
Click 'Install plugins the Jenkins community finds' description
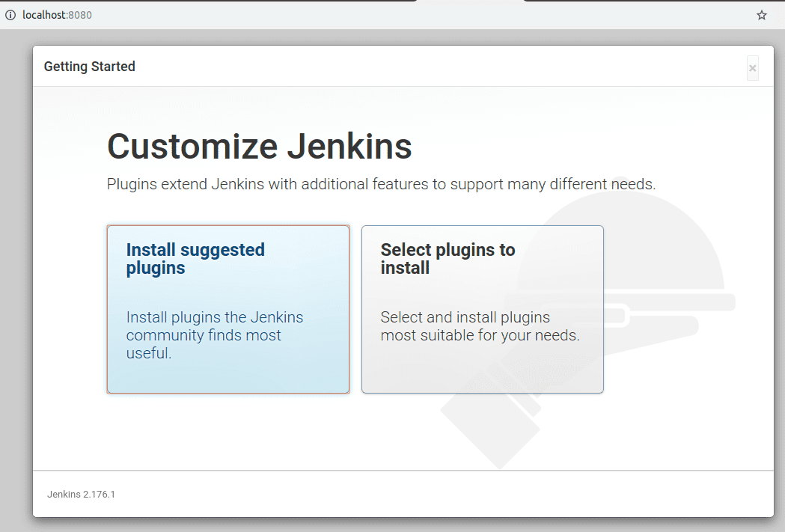pyautogui.click(x=215, y=335)
